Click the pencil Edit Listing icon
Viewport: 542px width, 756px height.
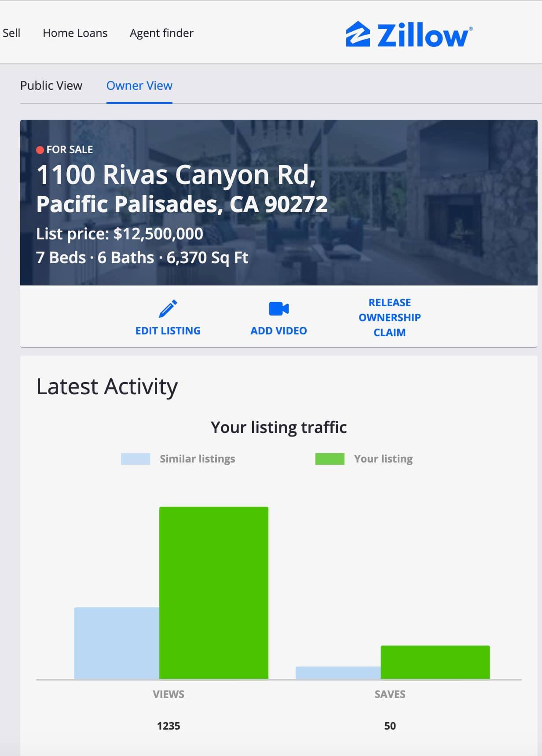[168, 308]
